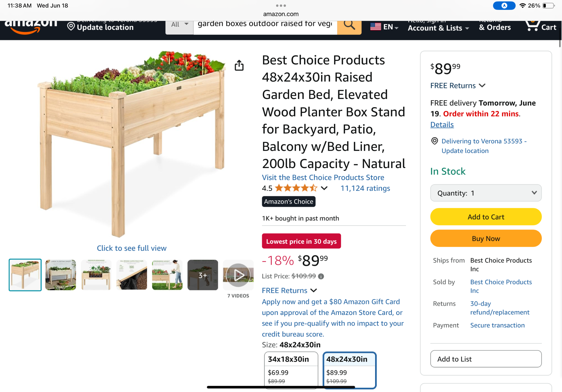
Task: Select the 34x18x30in size option
Action: point(291,370)
